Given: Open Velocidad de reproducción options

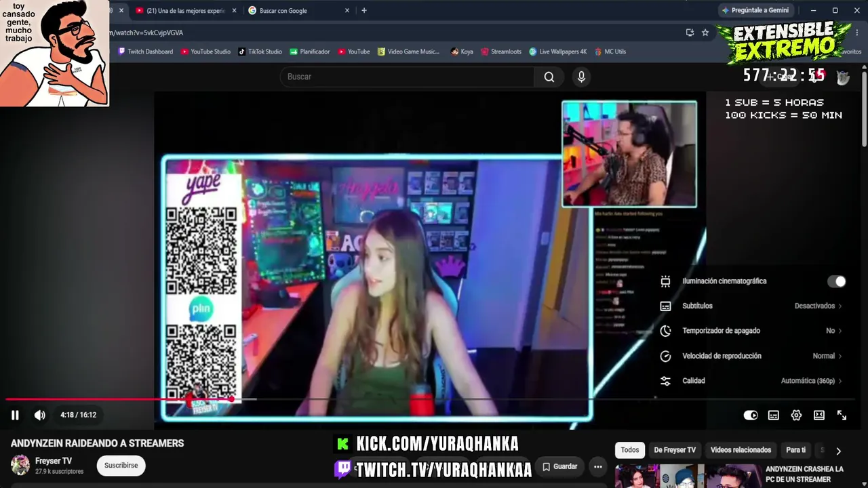Looking at the screenshot, I should click(753, 356).
